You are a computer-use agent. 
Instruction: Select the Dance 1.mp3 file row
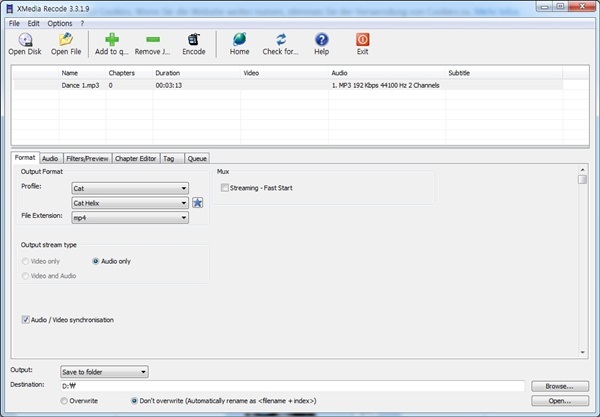288,85
